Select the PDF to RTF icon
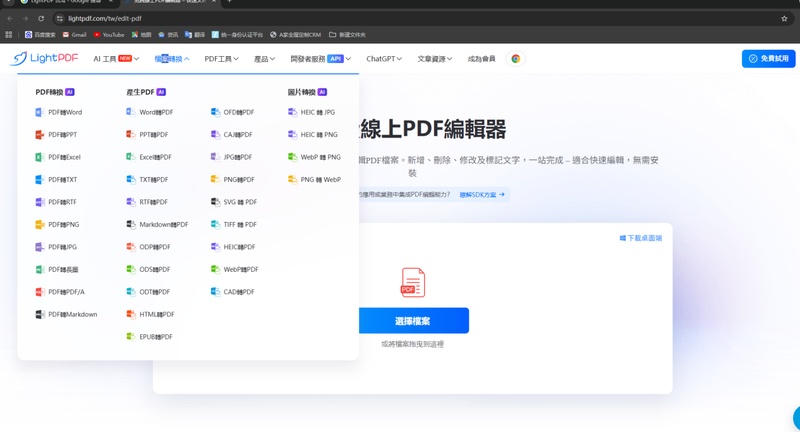 (39, 202)
